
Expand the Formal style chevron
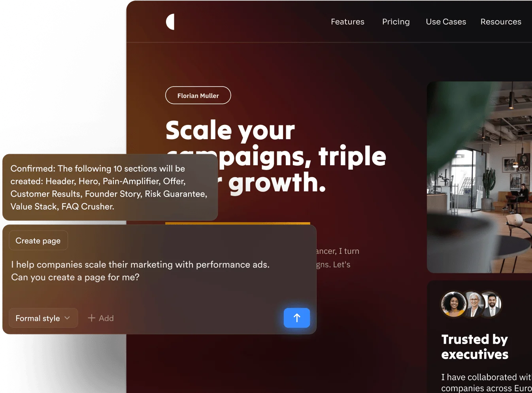pos(67,318)
